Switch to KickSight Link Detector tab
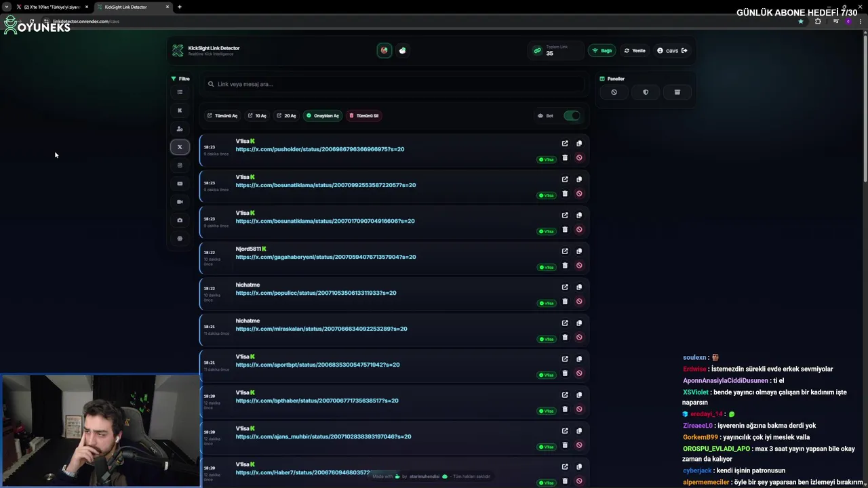 pyautogui.click(x=132, y=7)
